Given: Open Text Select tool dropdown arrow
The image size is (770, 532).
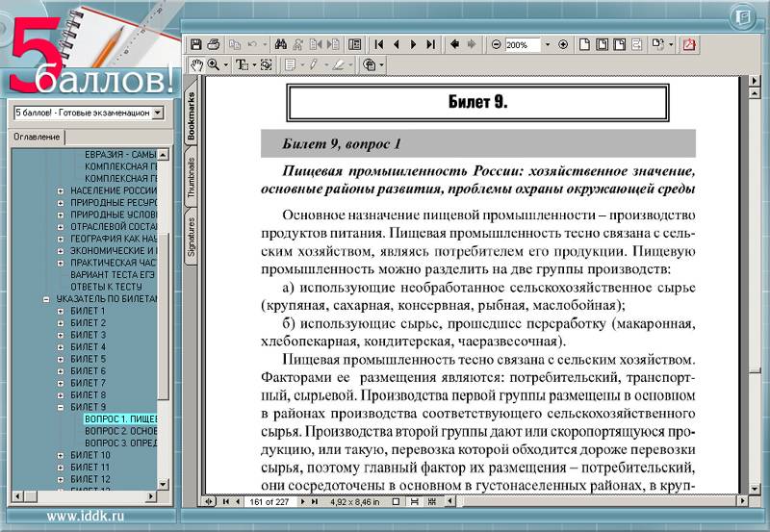Looking at the screenshot, I should point(254,64).
